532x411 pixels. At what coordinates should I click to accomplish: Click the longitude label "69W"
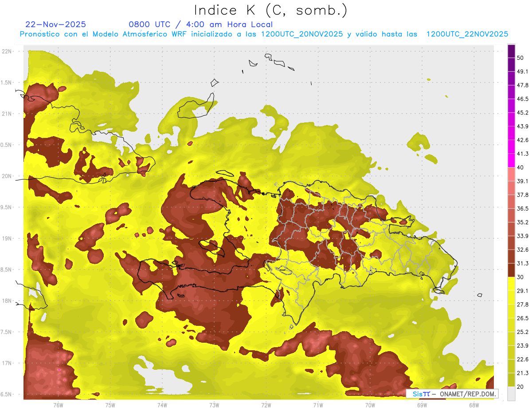click(422, 405)
